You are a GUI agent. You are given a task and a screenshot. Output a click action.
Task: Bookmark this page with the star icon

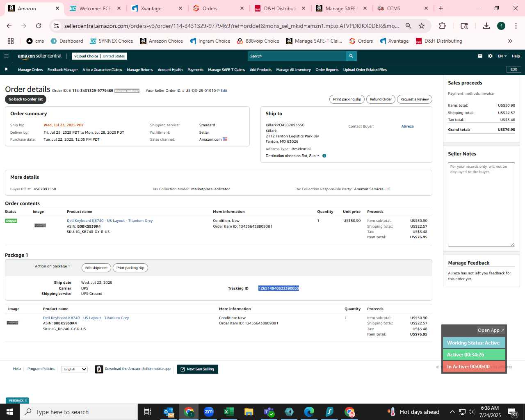pyautogui.click(x=422, y=26)
